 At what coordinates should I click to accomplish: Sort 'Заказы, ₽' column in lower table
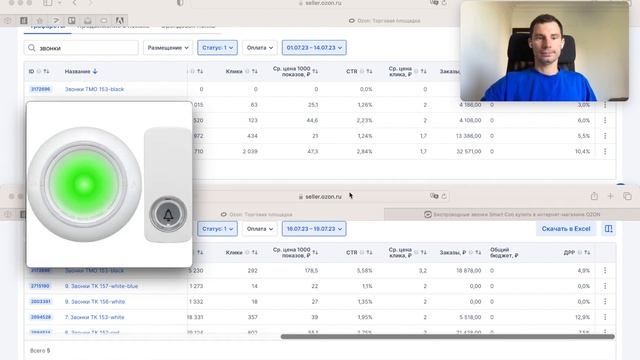(478, 253)
